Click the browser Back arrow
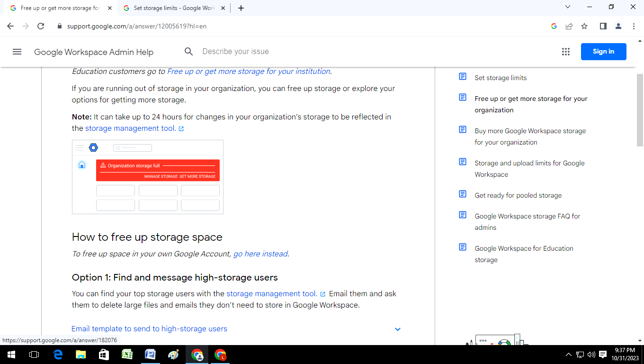 [10, 26]
